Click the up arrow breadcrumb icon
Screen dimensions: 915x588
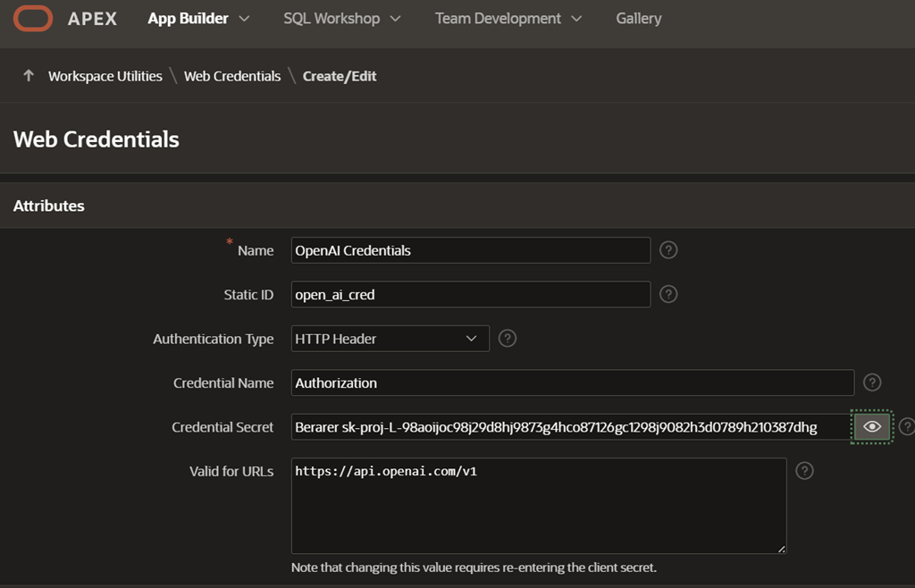[x=29, y=76]
